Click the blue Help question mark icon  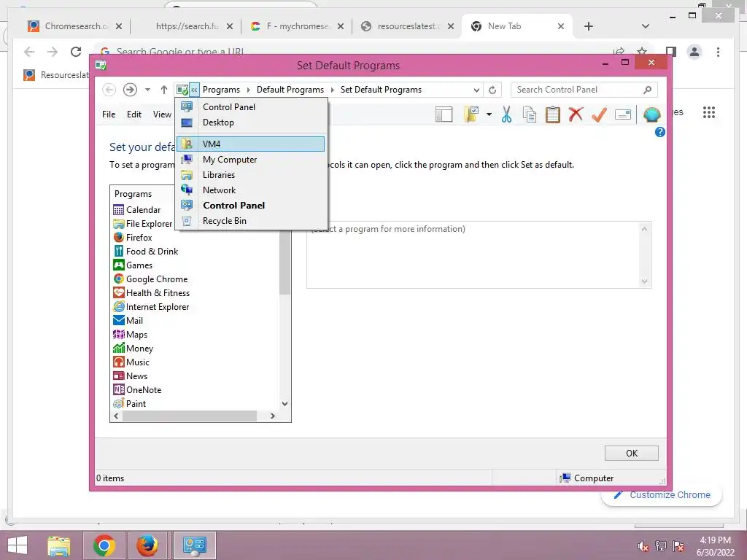click(x=659, y=133)
